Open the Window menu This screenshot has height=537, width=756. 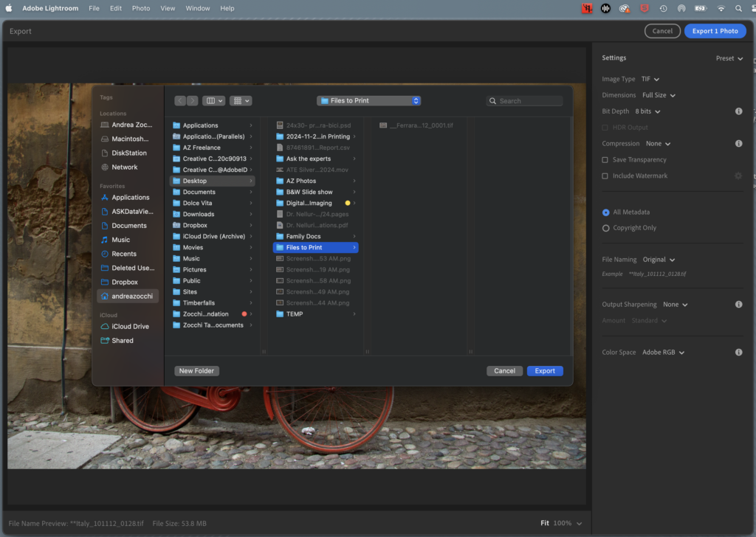click(197, 8)
